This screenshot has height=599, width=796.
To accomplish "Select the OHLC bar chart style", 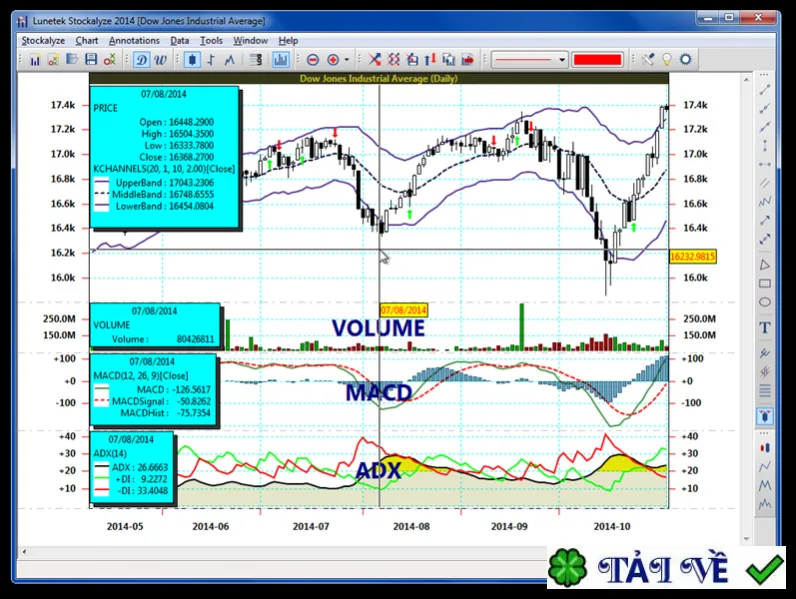I will coord(211,60).
